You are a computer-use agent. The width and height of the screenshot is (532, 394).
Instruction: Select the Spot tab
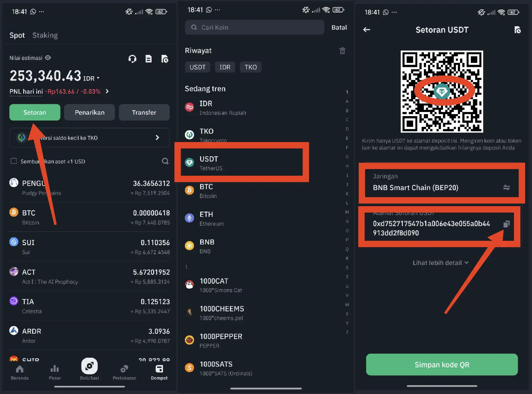(17, 35)
